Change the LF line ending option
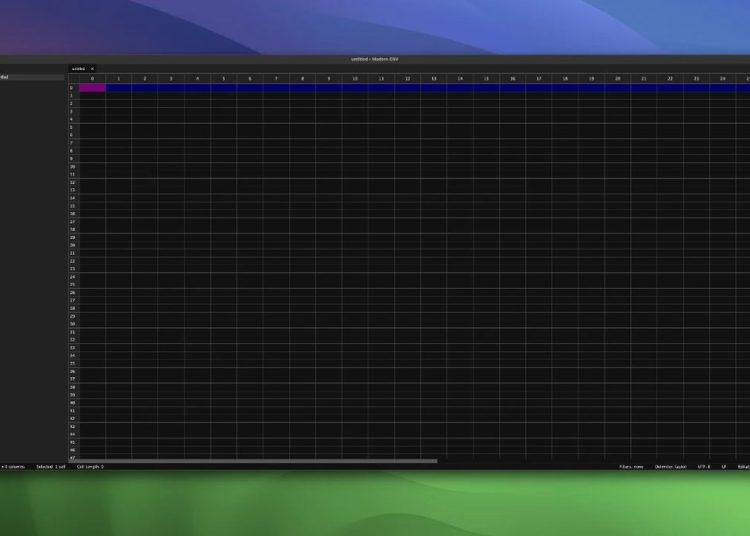 [x=723, y=466]
